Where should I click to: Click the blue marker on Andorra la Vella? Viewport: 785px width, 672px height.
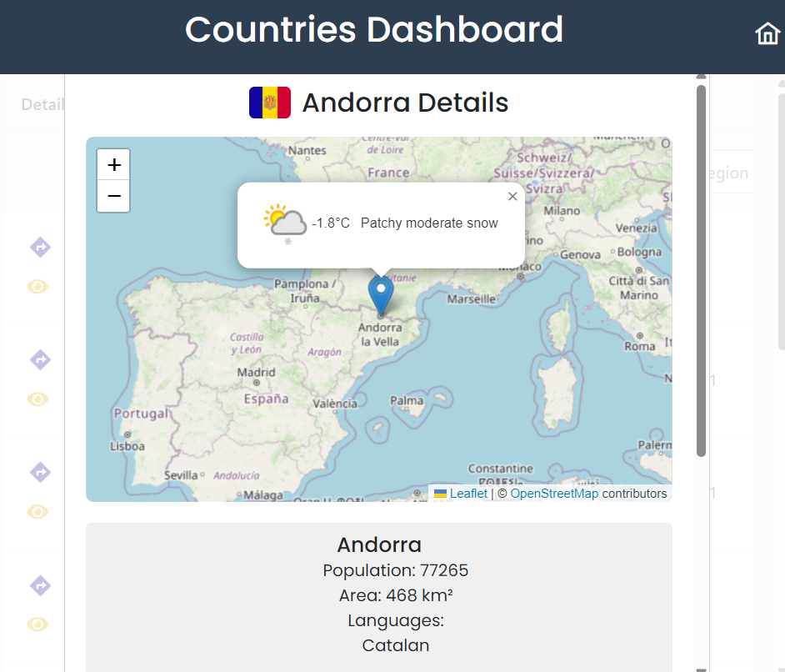(381, 294)
